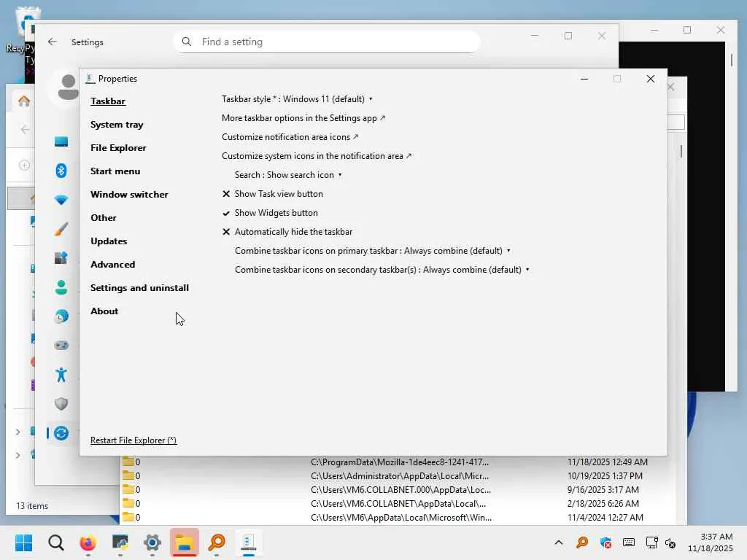Open the Properties app taskbar icon
The image size is (747, 560).
249,542
